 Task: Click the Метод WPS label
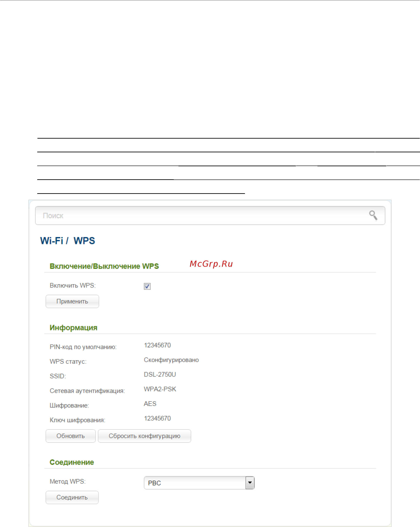pyautogui.click(x=67, y=481)
